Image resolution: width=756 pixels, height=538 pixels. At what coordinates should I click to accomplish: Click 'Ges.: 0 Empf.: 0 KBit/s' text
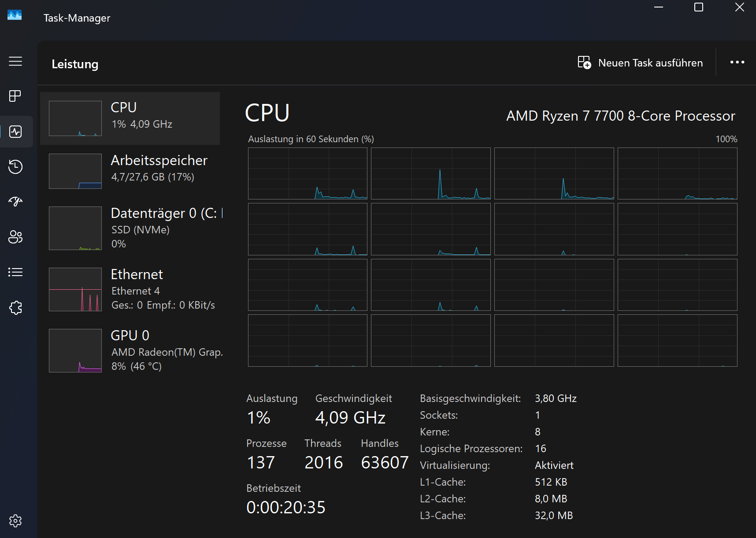[x=163, y=305]
